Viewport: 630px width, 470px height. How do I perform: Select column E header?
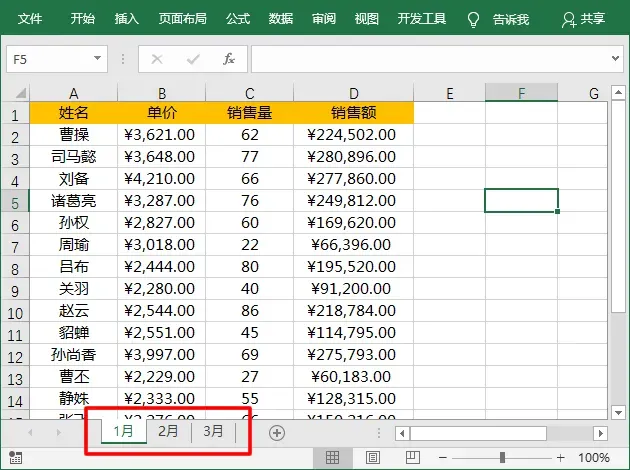pyautogui.click(x=450, y=93)
